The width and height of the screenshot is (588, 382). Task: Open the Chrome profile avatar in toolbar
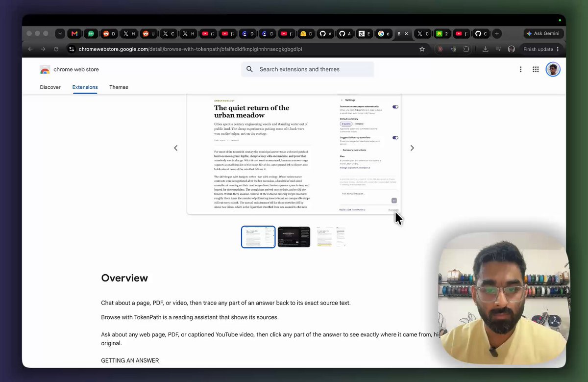coord(511,49)
